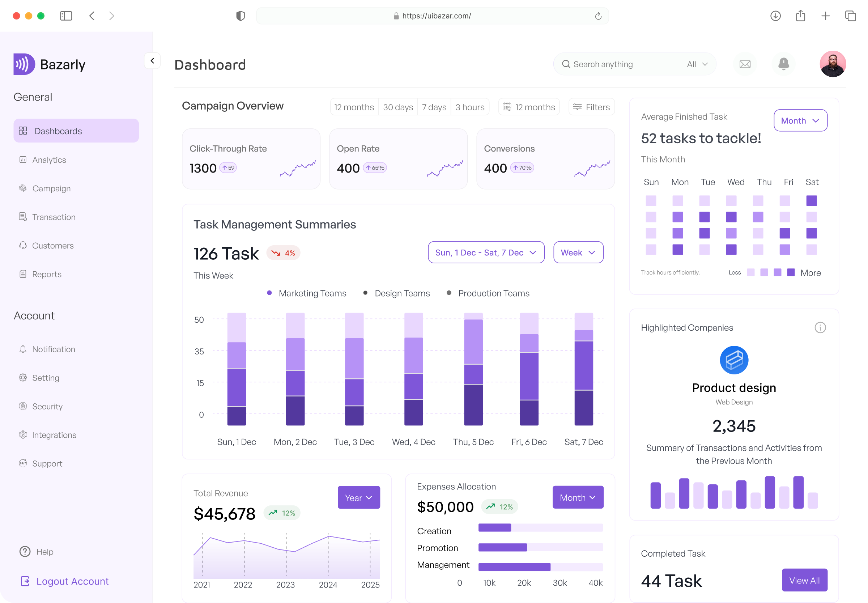The height and width of the screenshot is (603, 868).
Task: Click the Logout Account link
Action: [x=72, y=581]
